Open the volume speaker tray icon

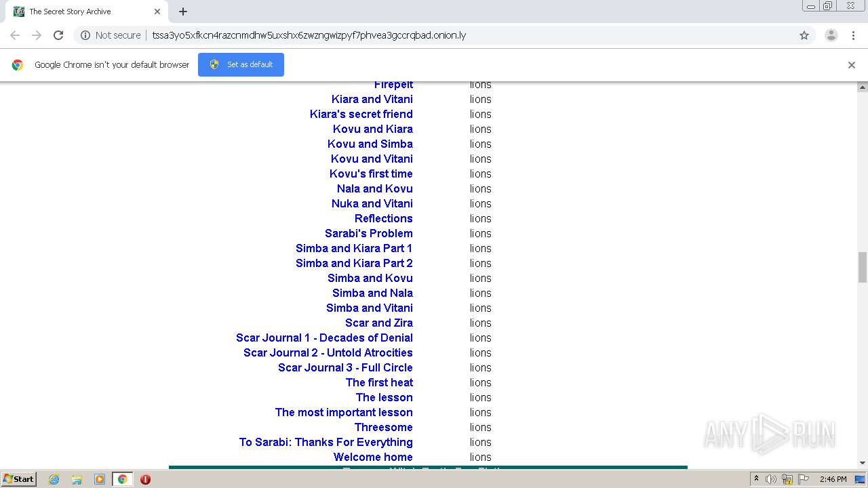click(x=771, y=479)
